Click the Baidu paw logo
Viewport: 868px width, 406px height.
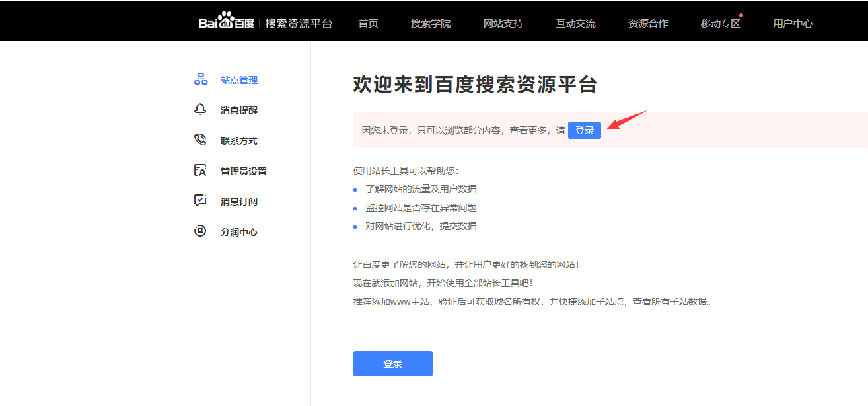[x=226, y=21]
